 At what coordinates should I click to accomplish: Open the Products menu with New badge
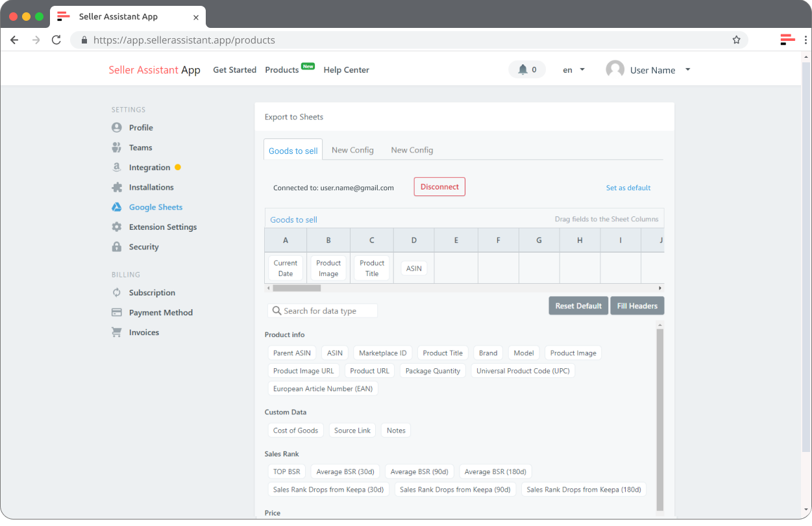pyautogui.click(x=282, y=69)
